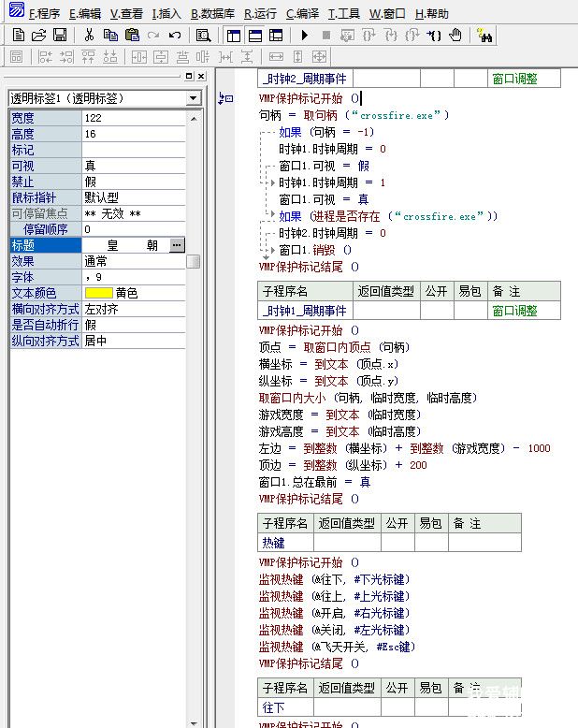Image resolution: width=578 pixels, height=728 pixels.
Task: Open the C.编译 menu
Action: [x=303, y=14]
